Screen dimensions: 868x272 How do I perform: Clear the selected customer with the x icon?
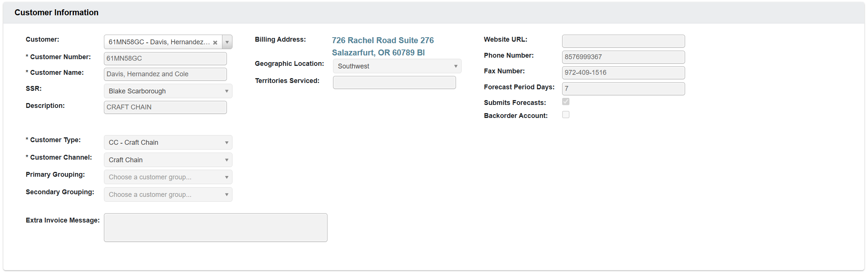[215, 42]
